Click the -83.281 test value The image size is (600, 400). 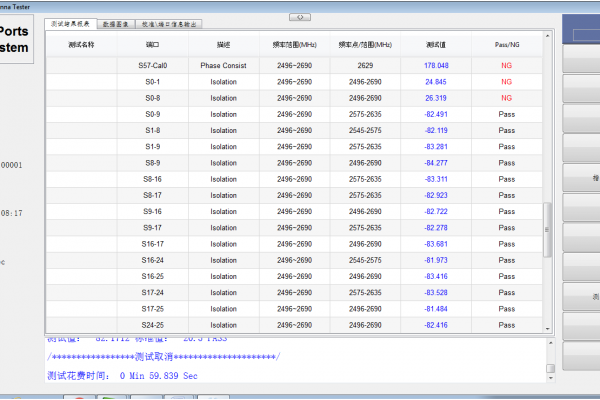(x=436, y=147)
